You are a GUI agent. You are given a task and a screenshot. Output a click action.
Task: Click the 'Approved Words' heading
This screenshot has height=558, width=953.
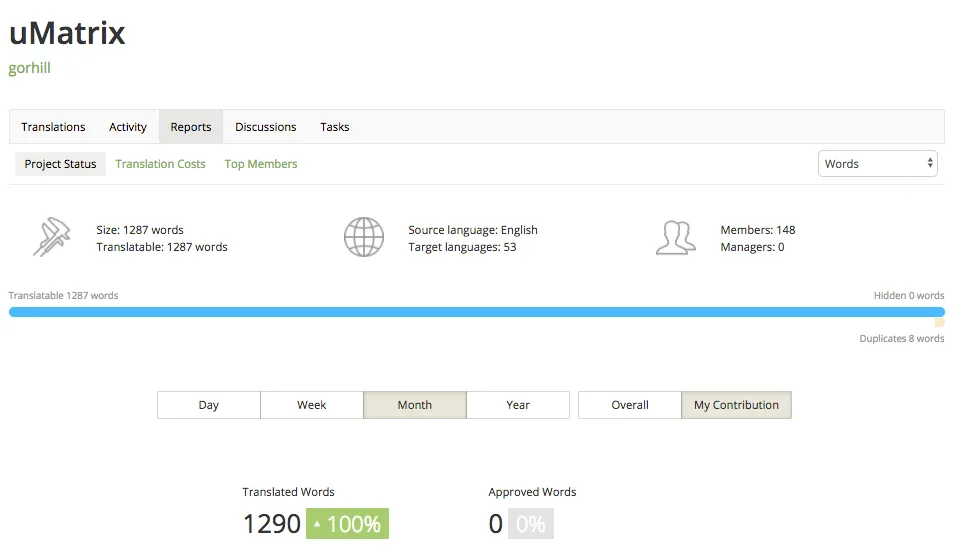pyautogui.click(x=532, y=492)
